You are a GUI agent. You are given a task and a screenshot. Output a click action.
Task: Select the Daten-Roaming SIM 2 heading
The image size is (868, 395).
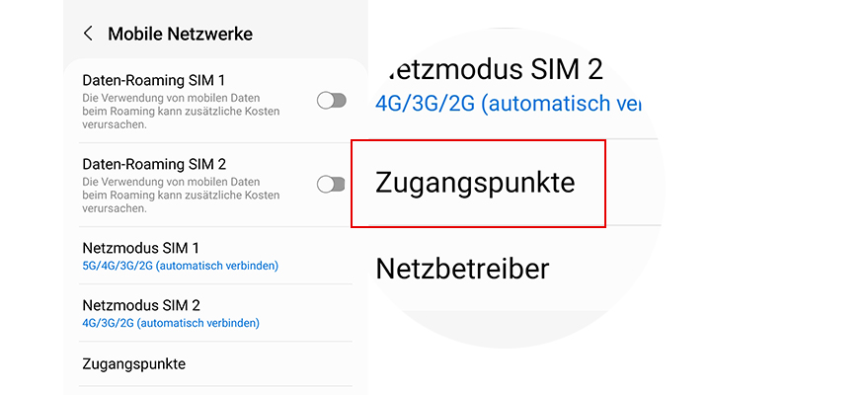pyautogui.click(x=155, y=164)
